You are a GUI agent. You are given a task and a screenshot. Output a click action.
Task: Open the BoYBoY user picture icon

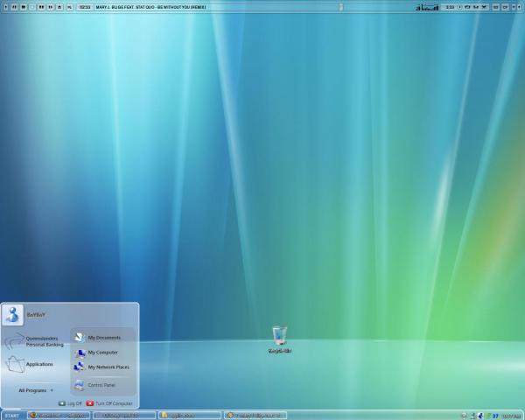point(13,314)
